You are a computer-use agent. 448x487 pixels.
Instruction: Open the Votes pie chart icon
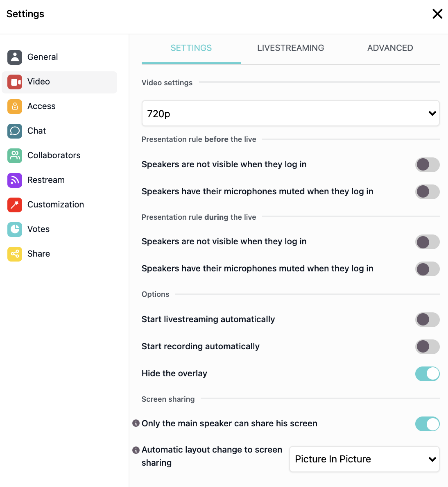pos(15,229)
